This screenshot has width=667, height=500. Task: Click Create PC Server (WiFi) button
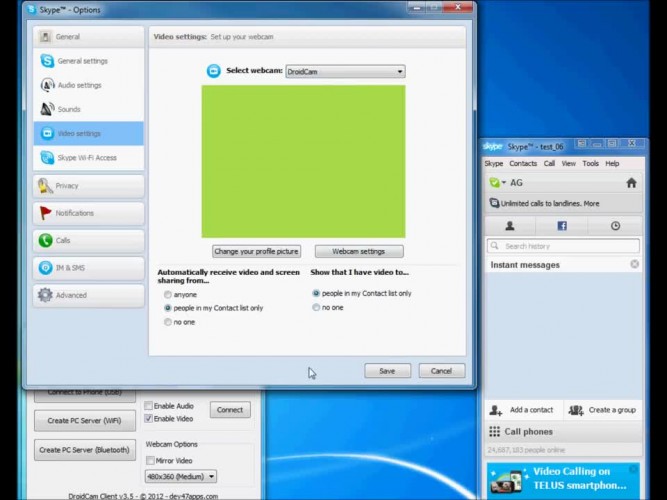click(85, 420)
